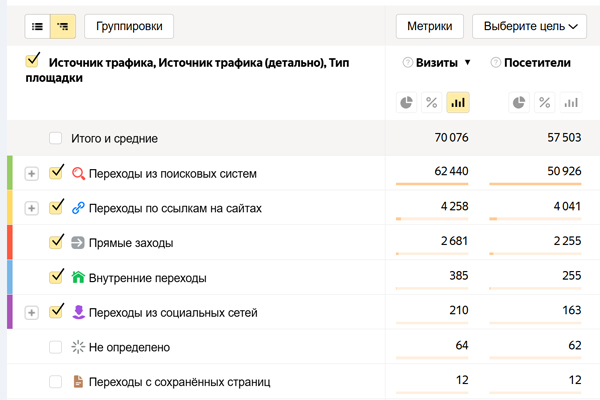
Task: Click the Посетители column header
Action: 538,63
